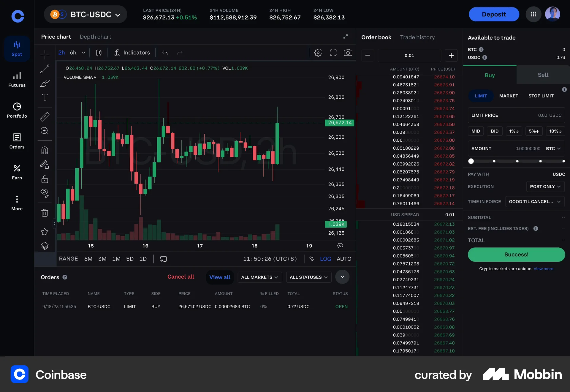
Task: Select the trend line drawing tool
Action: pos(45,69)
